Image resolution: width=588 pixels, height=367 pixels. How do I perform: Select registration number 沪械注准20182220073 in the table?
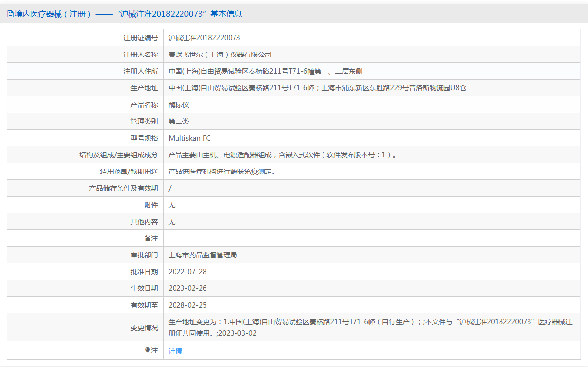click(204, 38)
